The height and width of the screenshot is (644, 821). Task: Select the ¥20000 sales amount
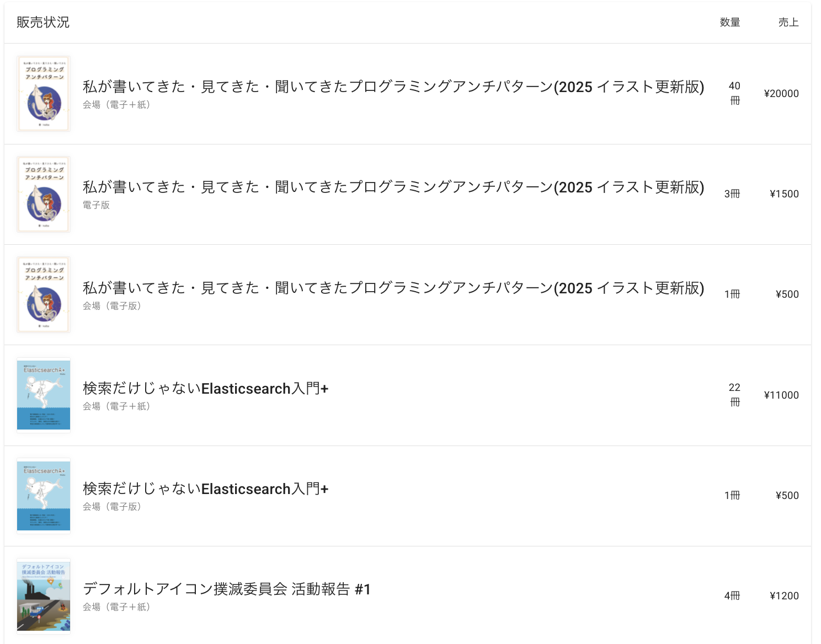781,94
